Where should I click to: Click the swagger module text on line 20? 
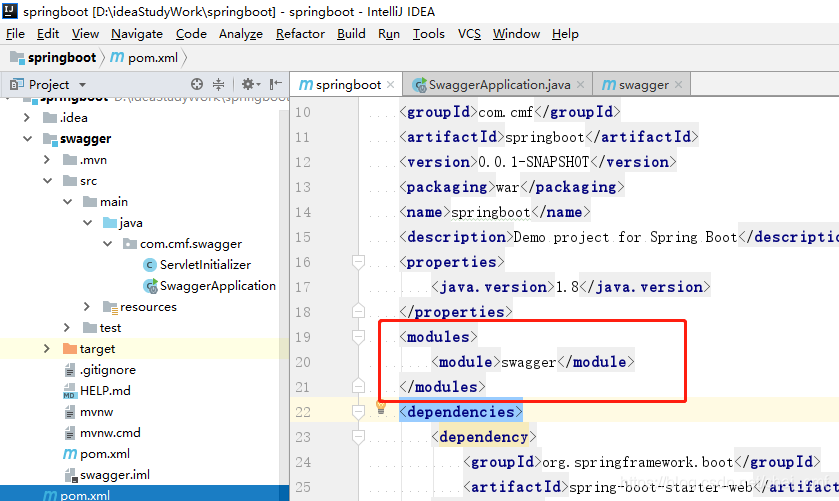point(529,362)
